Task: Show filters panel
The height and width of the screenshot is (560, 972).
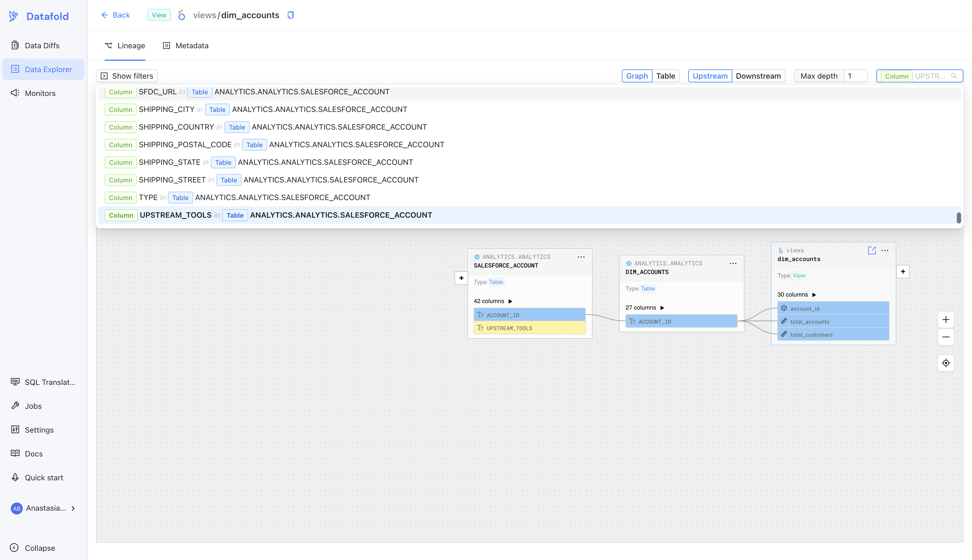Action: (127, 76)
